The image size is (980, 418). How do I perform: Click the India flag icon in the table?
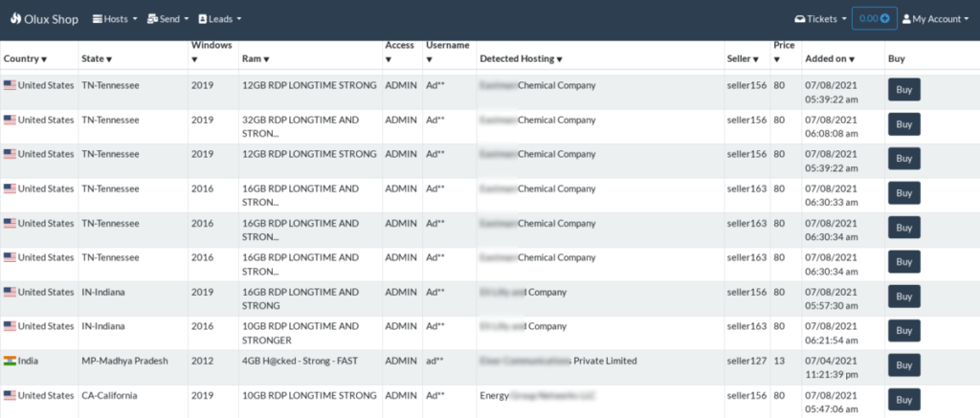(x=10, y=361)
